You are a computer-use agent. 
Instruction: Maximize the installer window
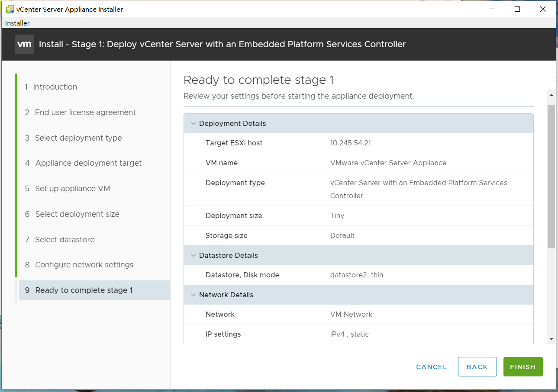pyautogui.click(x=517, y=9)
